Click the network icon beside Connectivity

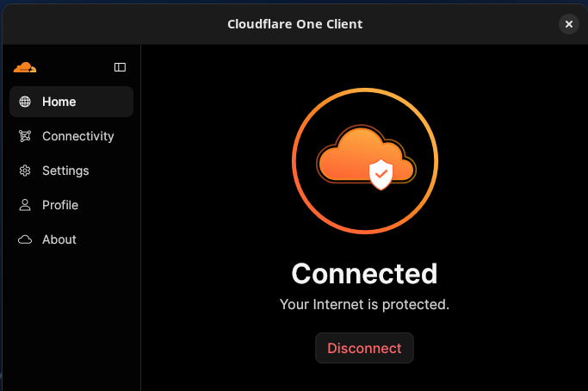25,136
